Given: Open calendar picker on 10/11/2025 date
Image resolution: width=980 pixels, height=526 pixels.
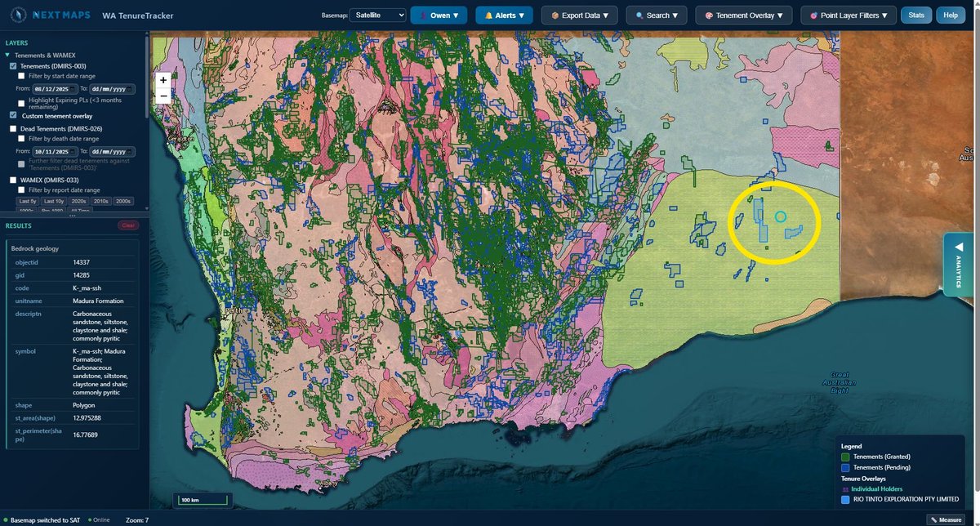Looking at the screenshot, I should [x=74, y=151].
